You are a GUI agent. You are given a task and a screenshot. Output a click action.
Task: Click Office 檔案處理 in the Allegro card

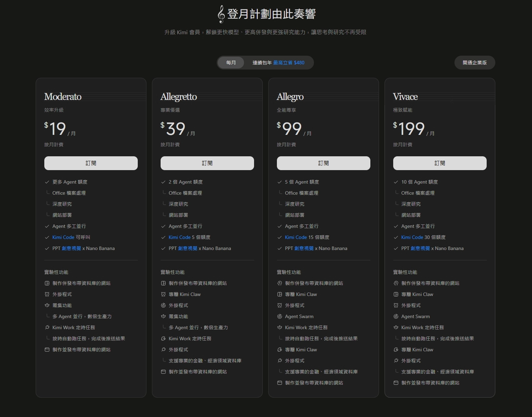302,193
